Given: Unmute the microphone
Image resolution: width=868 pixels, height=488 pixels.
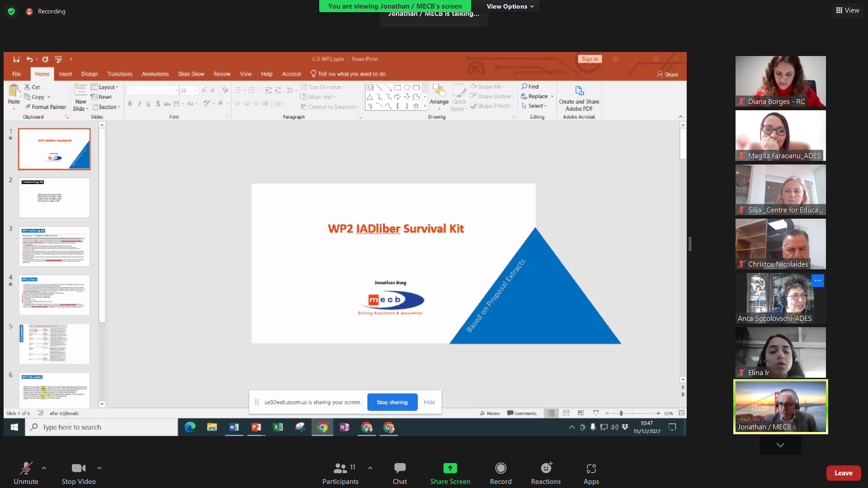Looking at the screenshot, I should 26,473.
